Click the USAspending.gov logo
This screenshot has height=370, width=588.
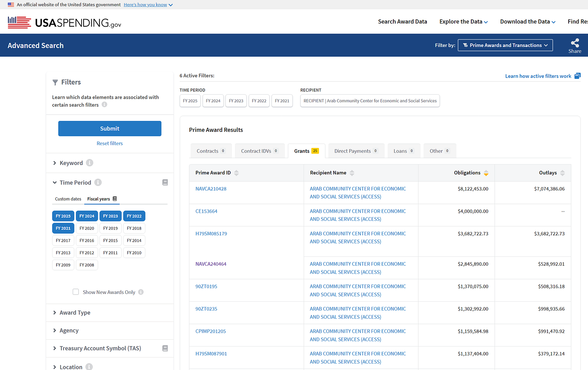pos(65,22)
